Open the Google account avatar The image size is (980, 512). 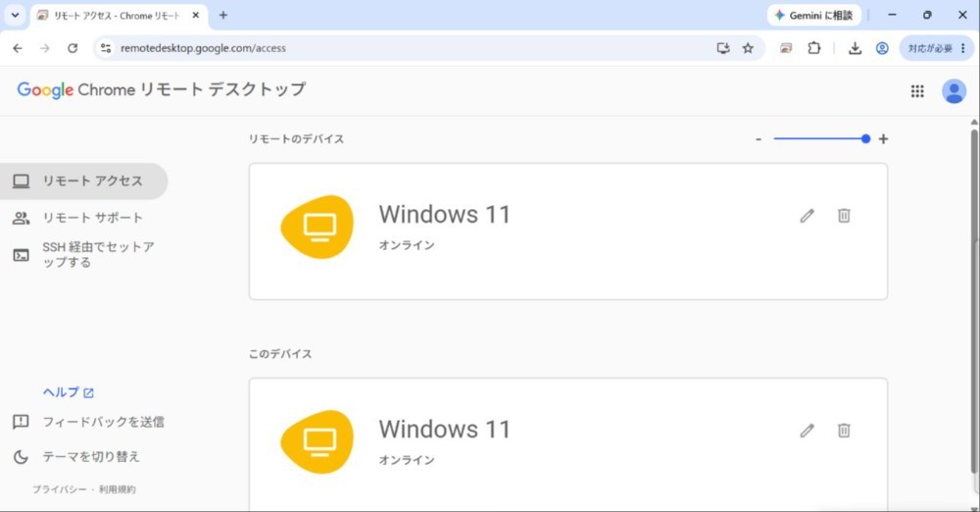[954, 91]
